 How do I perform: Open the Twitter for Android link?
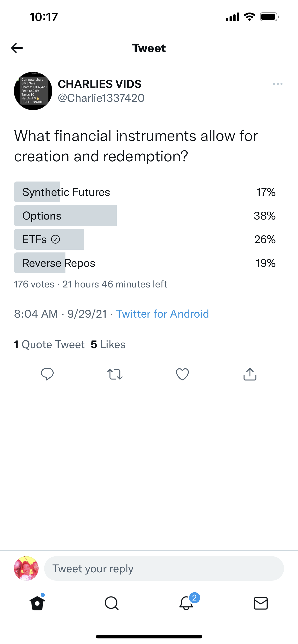pyautogui.click(x=162, y=314)
